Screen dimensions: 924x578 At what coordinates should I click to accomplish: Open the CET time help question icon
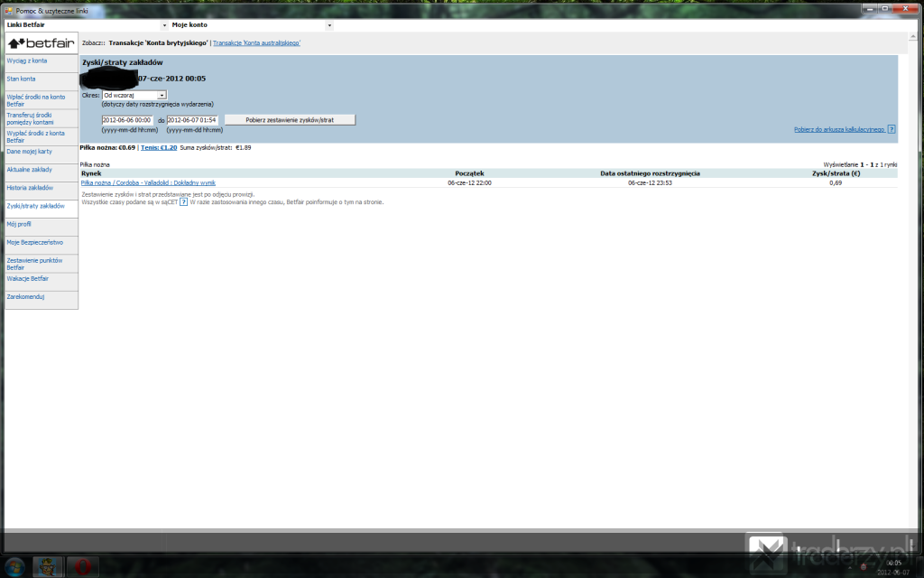click(x=183, y=201)
